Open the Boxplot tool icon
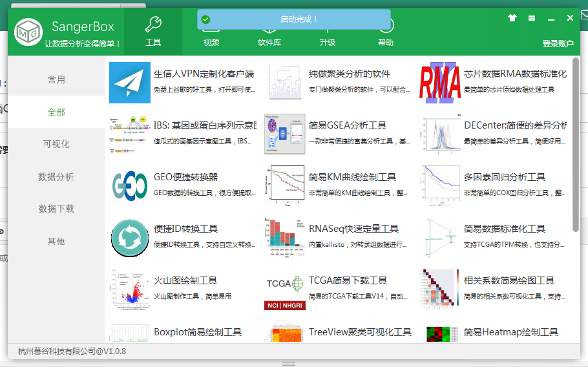The height and width of the screenshot is (367, 588). click(x=130, y=332)
